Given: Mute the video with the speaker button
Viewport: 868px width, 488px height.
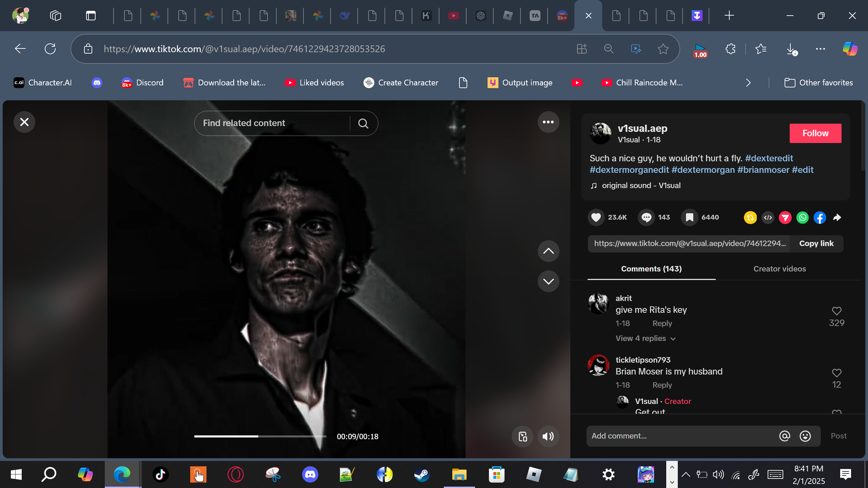Looking at the screenshot, I should [x=548, y=436].
